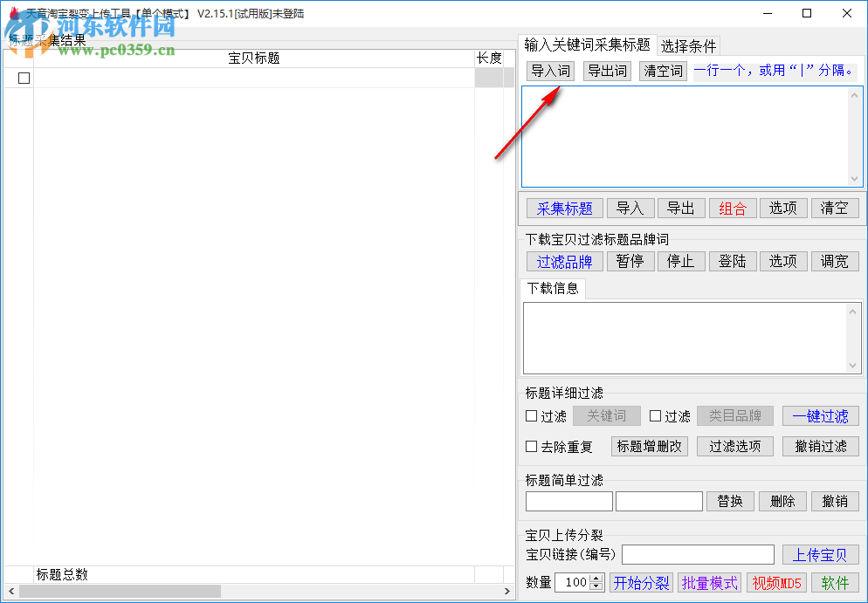Open 选项 next to 组合 button
This screenshot has width=868, height=603.
coord(783,209)
